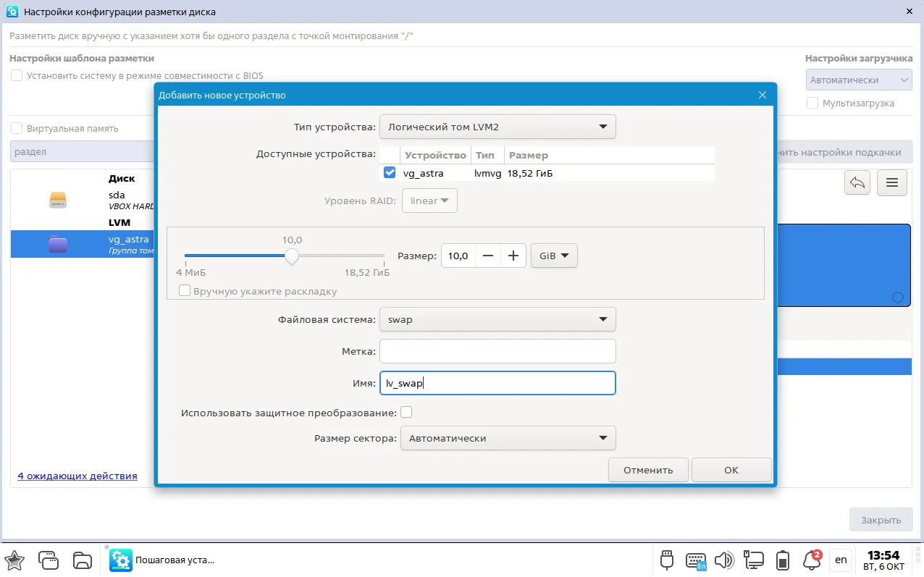This screenshot has width=924, height=577.
Task: Open the Пошаговая уста... taskbar item
Action: 164,560
